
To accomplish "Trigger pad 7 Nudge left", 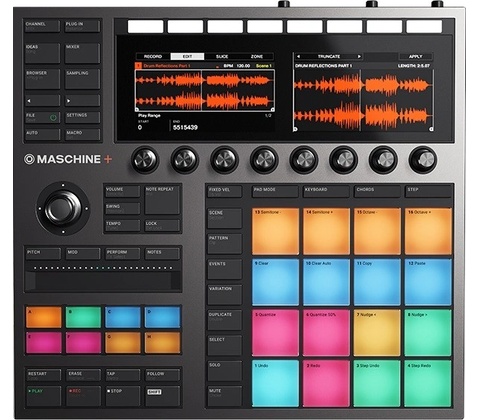I will (377, 333).
